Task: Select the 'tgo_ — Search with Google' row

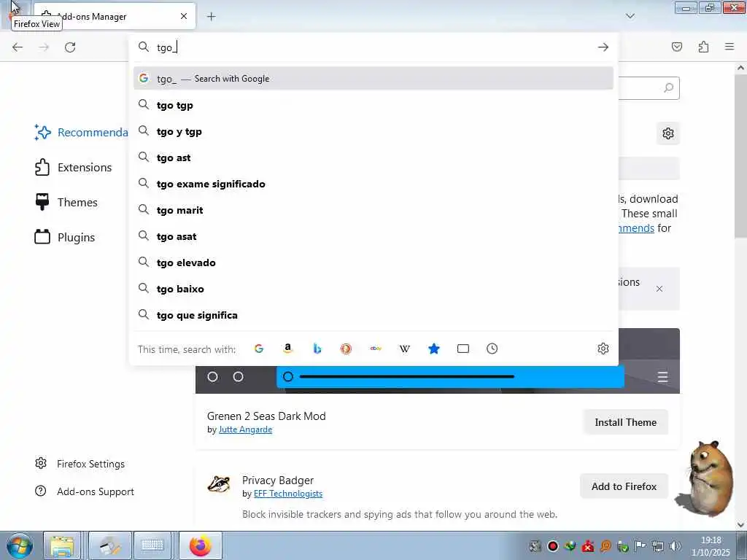Action: pyautogui.click(x=373, y=79)
